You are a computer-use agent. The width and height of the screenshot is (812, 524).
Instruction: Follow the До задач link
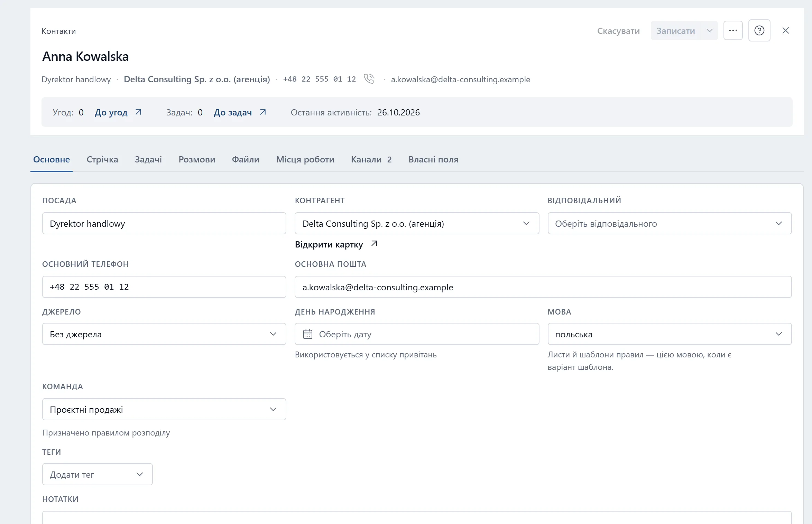click(x=232, y=112)
